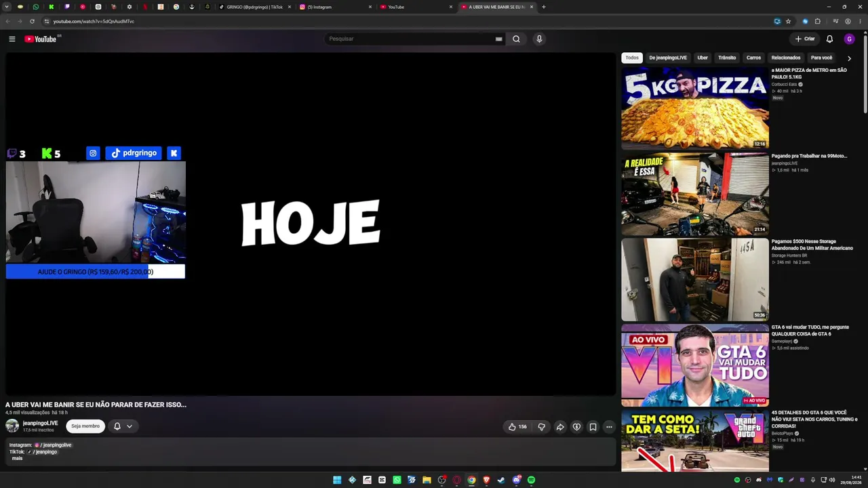Viewport: 868px width, 488px height.
Task: Open the jeanpingoLIVE channel name link
Action: click(x=40, y=423)
